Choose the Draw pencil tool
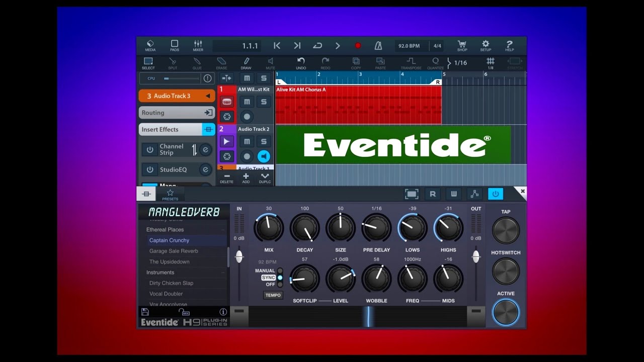 (x=246, y=63)
